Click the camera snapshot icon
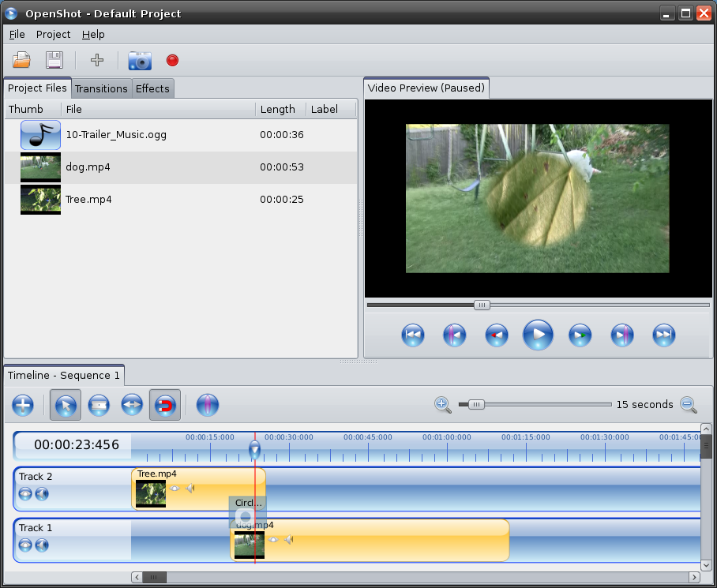 (139, 60)
